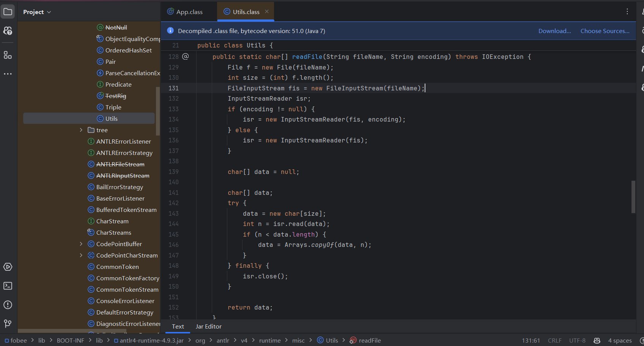644x346 pixels.
Task: Click BOOT-INF breadcrumb segment
Action: [71, 340]
